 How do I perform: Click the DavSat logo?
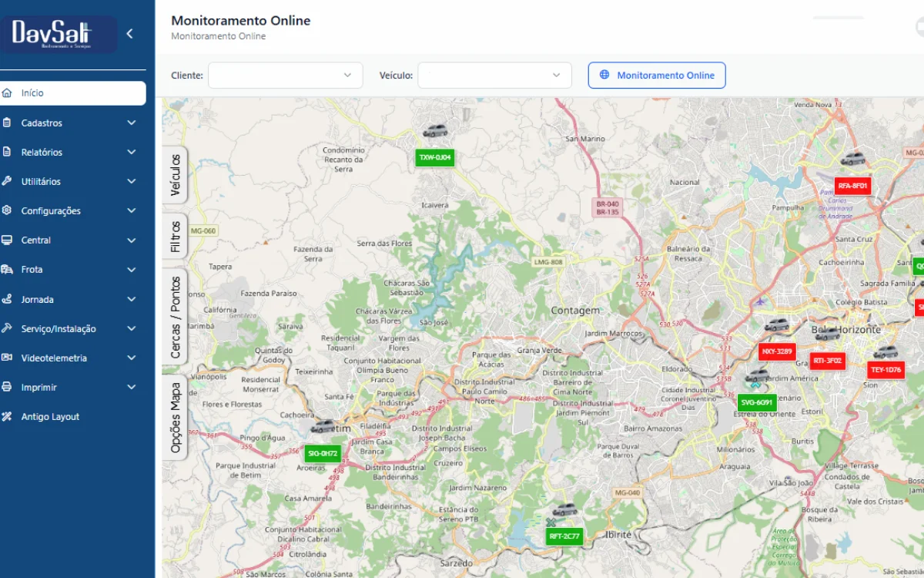[59, 35]
